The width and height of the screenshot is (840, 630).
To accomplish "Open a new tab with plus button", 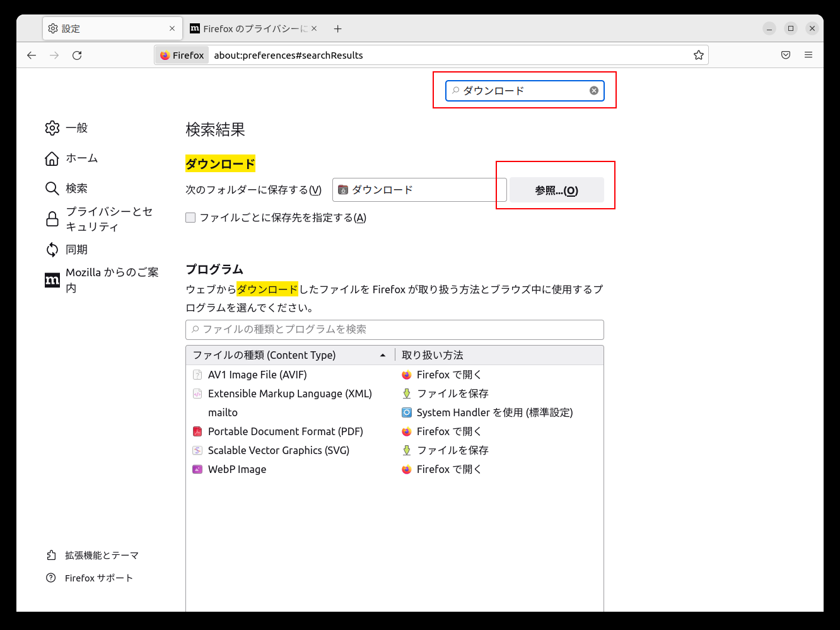I will point(338,29).
